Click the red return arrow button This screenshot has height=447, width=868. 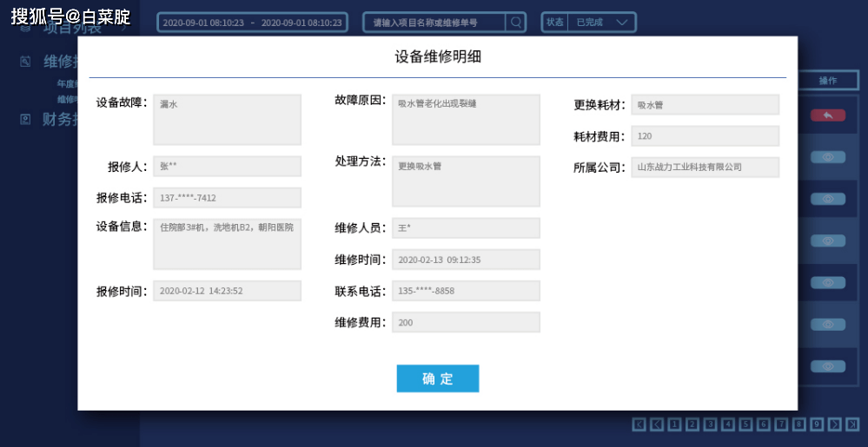tap(827, 115)
